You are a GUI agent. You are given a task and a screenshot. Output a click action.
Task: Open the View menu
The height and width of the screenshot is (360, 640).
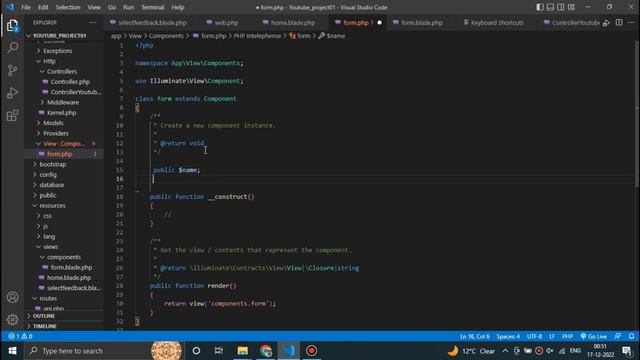tap(94, 7)
